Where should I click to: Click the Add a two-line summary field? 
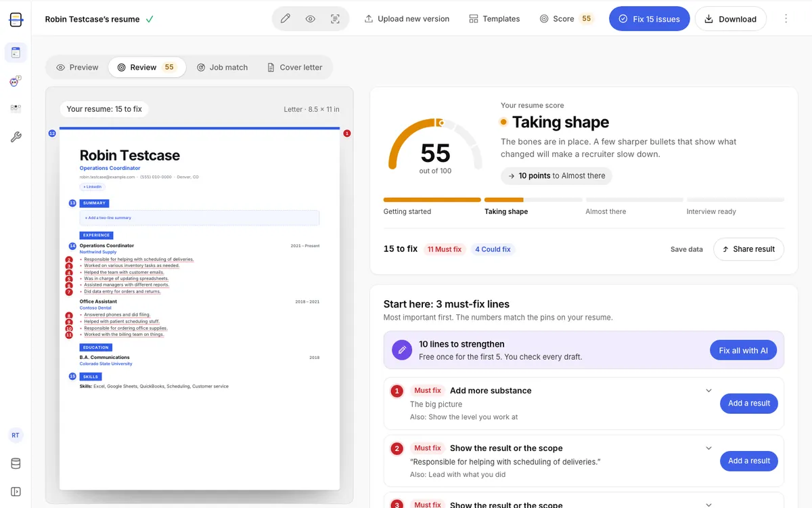click(200, 218)
